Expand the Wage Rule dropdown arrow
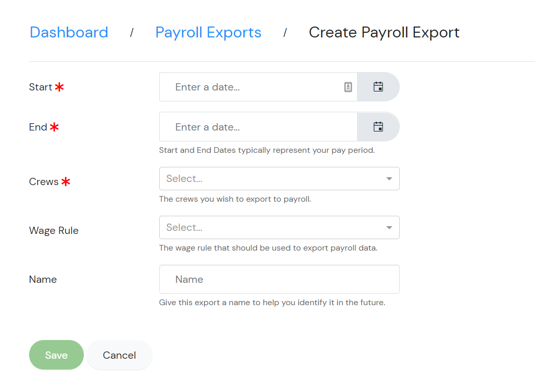 [x=389, y=227]
